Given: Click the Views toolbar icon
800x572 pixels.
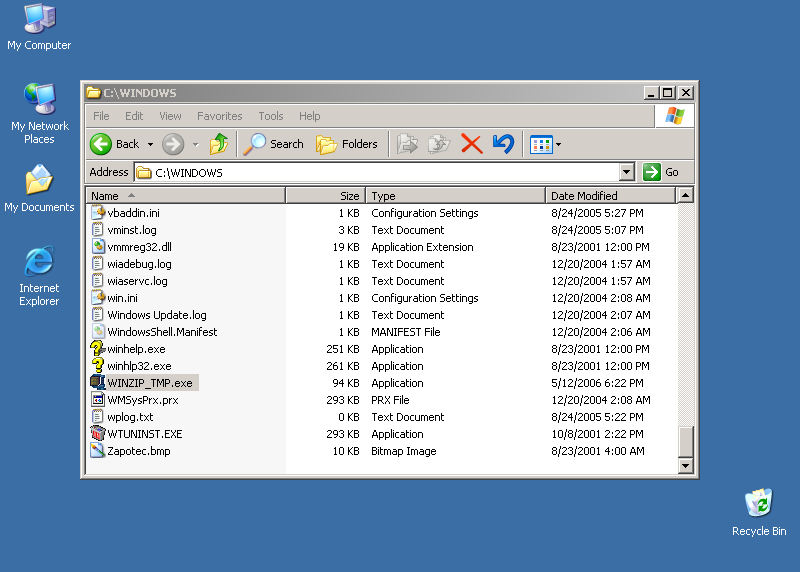Looking at the screenshot, I should tap(541, 144).
